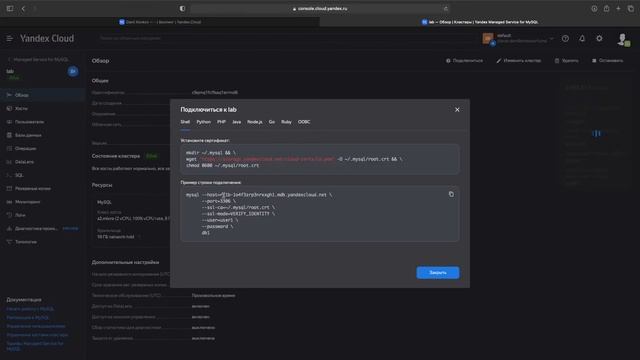Switch to the Go tab

[271, 122]
